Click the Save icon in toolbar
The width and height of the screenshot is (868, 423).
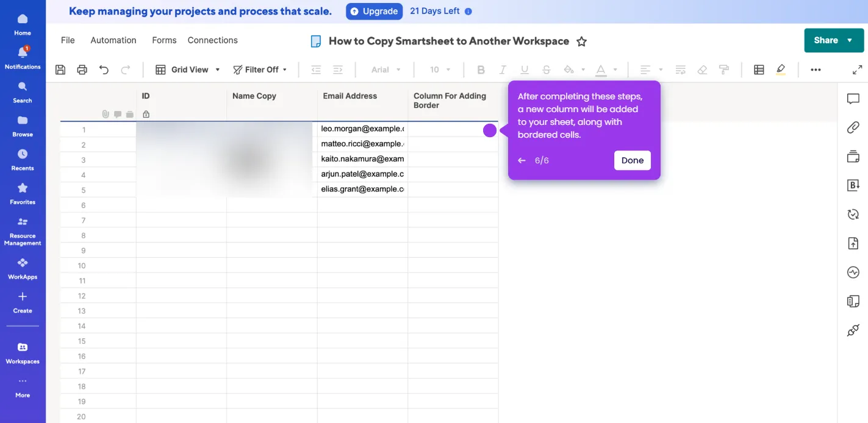(60, 69)
